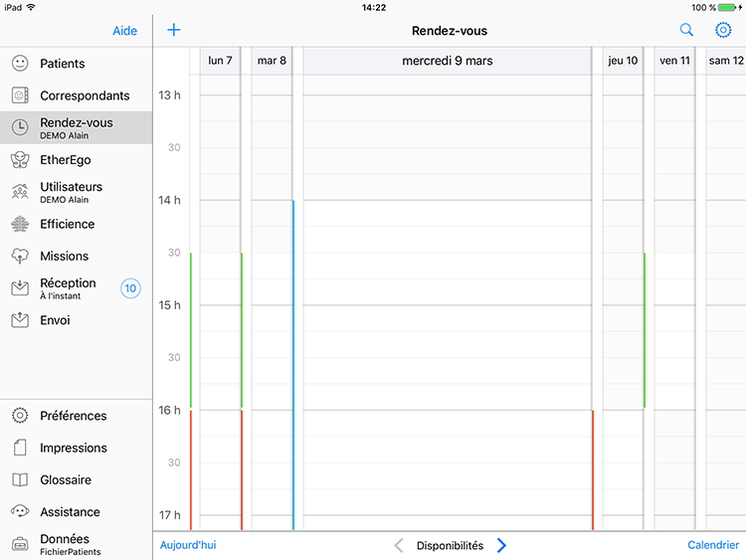Select the Correspondants sidebar icon
This screenshot has width=746, height=560.
pyautogui.click(x=20, y=95)
